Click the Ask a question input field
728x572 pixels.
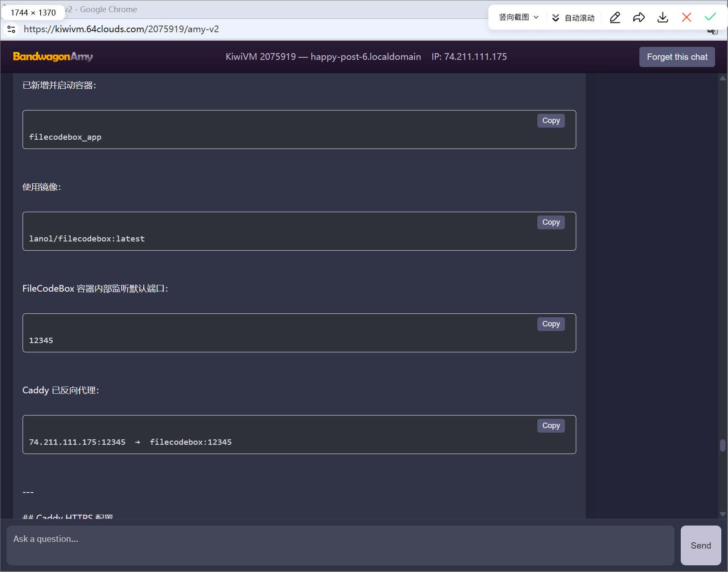point(340,545)
